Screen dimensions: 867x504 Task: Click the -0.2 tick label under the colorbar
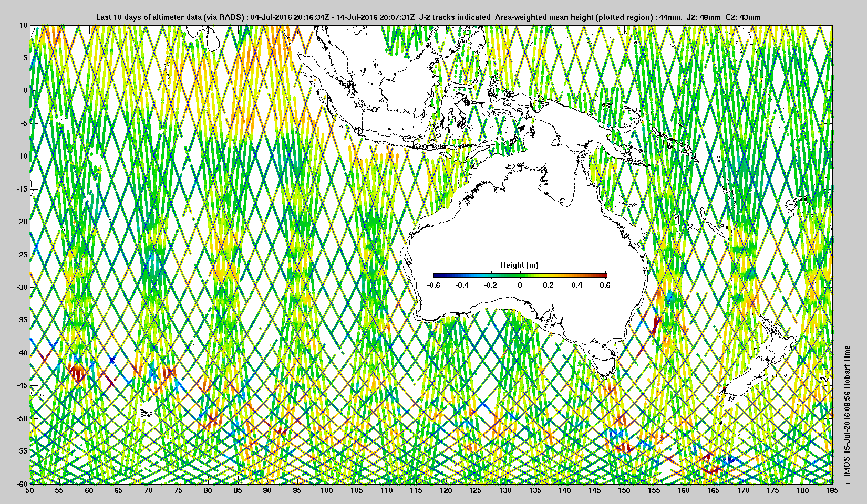(491, 285)
